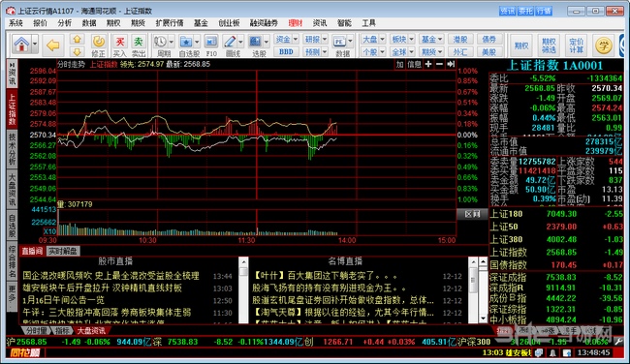Click down arrow of the 名博直播 scrollbar

click(483, 318)
